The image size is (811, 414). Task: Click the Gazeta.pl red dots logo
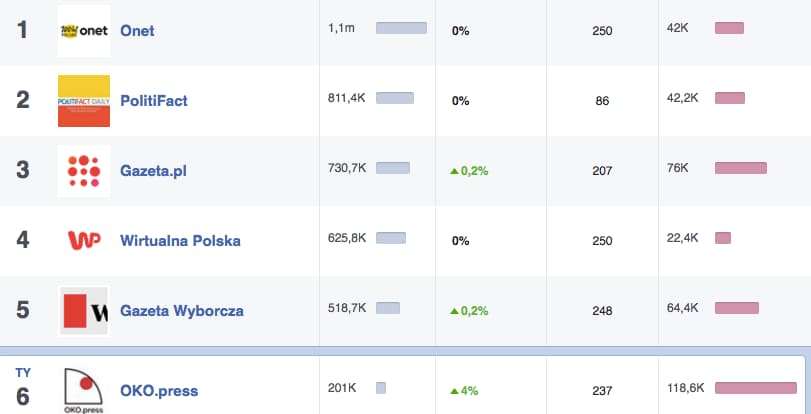84,171
